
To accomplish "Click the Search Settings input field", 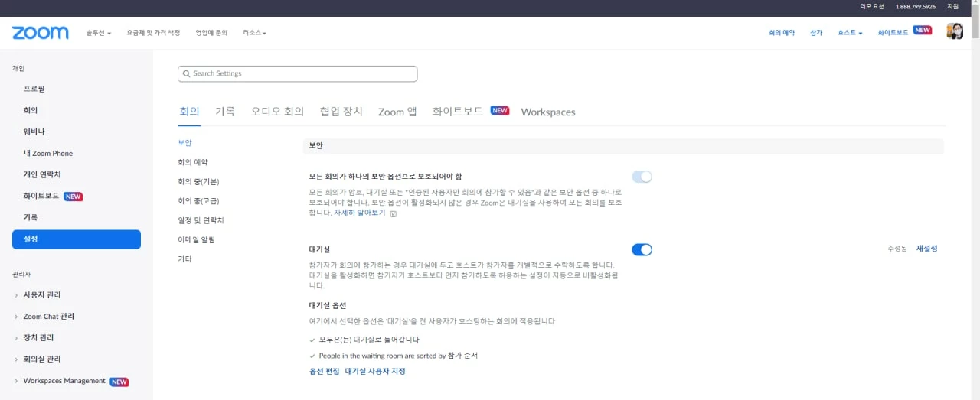I will (298, 74).
